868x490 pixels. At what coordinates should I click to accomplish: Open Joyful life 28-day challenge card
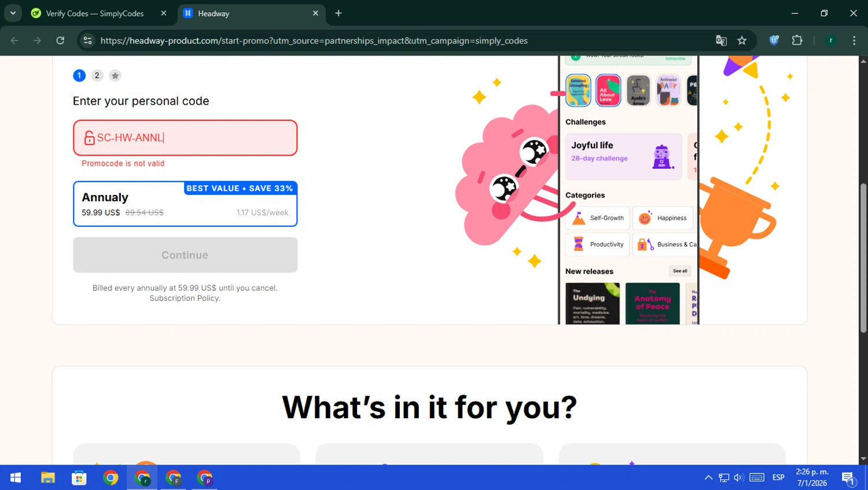pyautogui.click(x=623, y=156)
